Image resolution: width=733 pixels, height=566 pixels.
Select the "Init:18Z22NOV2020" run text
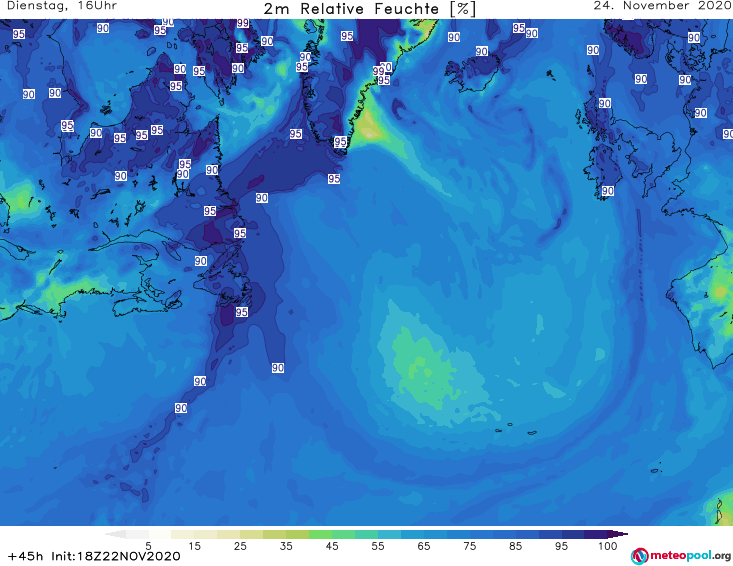click(x=116, y=556)
